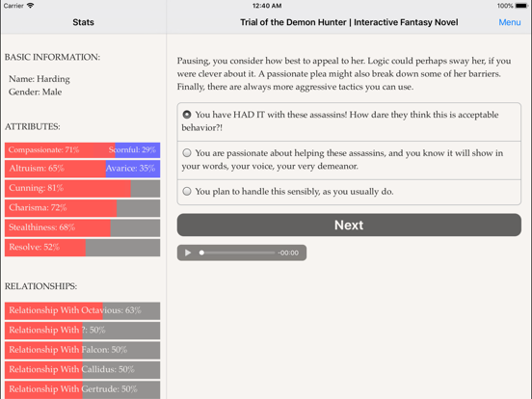Click the Avarice 35% blue segment

(x=133, y=169)
